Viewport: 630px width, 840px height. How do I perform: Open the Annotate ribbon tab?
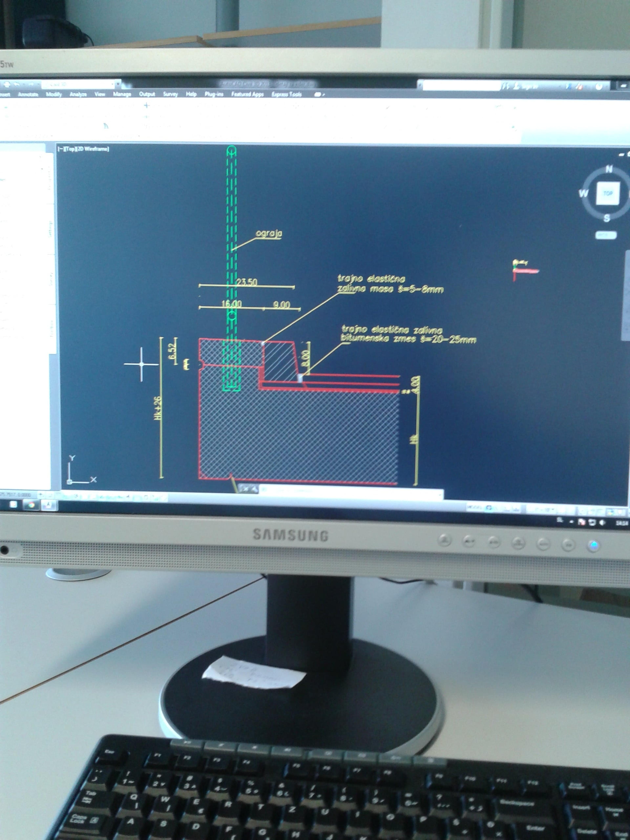[x=28, y=94]
